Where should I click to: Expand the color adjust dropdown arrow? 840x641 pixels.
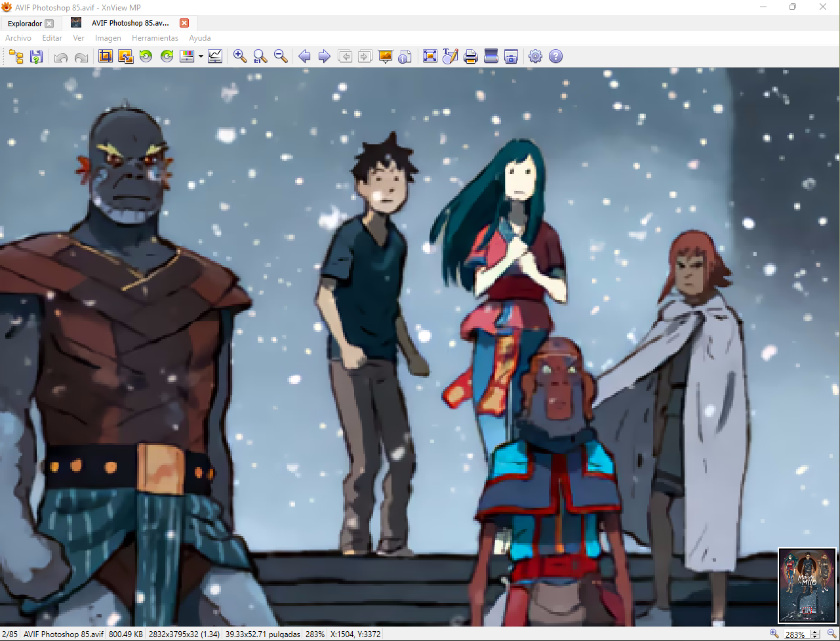coord(200,56)
